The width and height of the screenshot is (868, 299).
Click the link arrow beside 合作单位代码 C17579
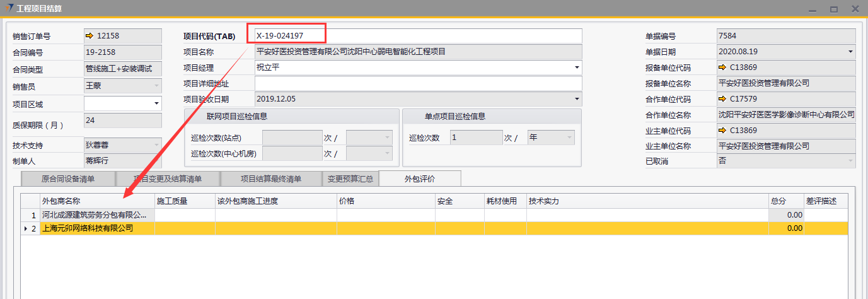click(722, 99)
